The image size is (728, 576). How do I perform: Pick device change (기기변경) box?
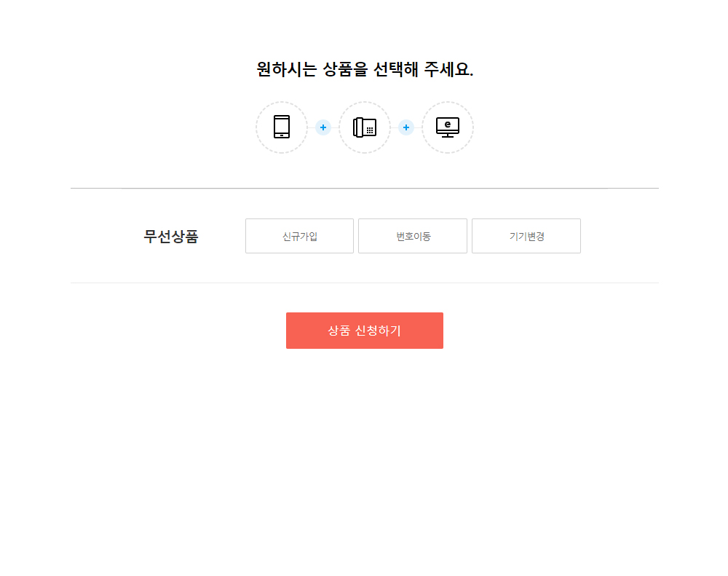pyautogui.click(x=526, y=236)
